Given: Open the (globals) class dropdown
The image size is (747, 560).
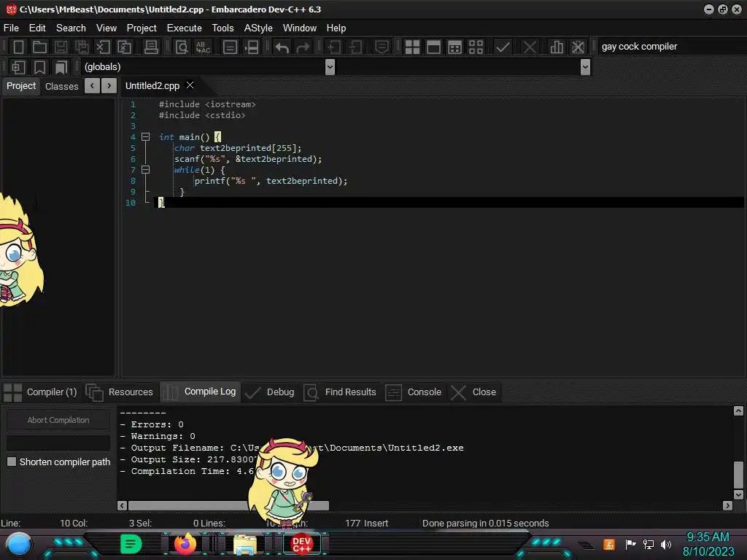Looking at the screenshot, I should [x=330, y=67].
